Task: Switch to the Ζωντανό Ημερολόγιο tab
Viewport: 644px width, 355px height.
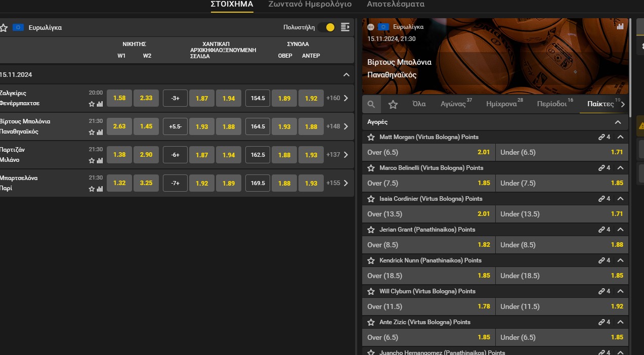Action: coord(310,5)
